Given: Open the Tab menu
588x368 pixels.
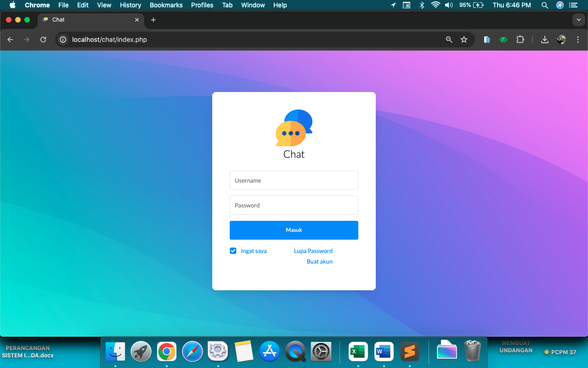Looking at the screenshot, I should point(227,5).
